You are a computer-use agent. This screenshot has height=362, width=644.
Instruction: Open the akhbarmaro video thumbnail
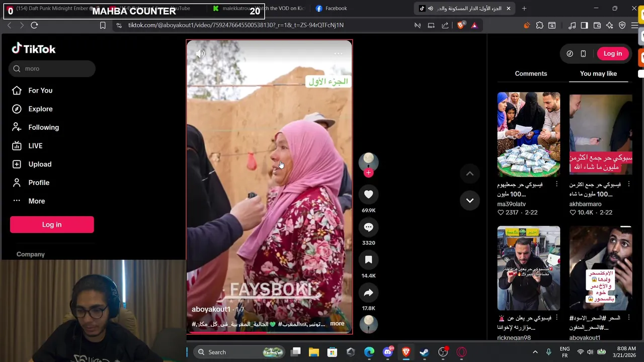click(601, 134)
